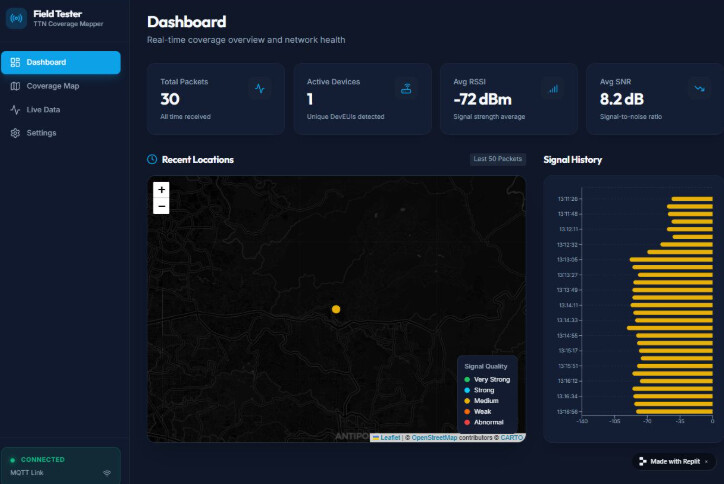This screenshot has height=484, width=724.
Task: Close the Made with Replit badge
Action: point(707,461)
